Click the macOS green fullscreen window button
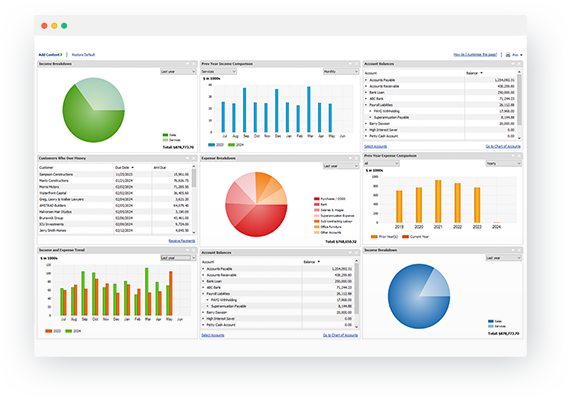The height and width of the screenshot is (398, 570). coord(64,25)
